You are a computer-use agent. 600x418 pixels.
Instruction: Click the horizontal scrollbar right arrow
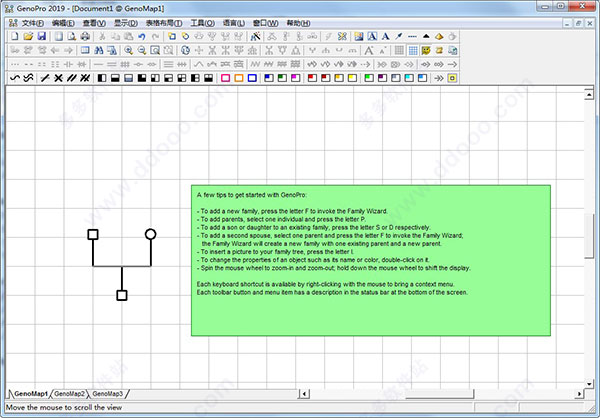coord(579,394)
